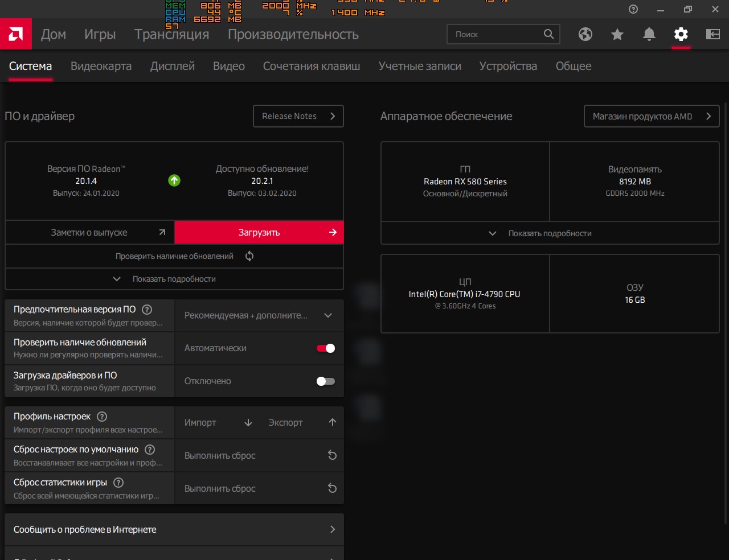This screenshot has width=729, height=560.
Task: Click the external link icon on Заметки о выпуске
Action: [x=162, y=232]
